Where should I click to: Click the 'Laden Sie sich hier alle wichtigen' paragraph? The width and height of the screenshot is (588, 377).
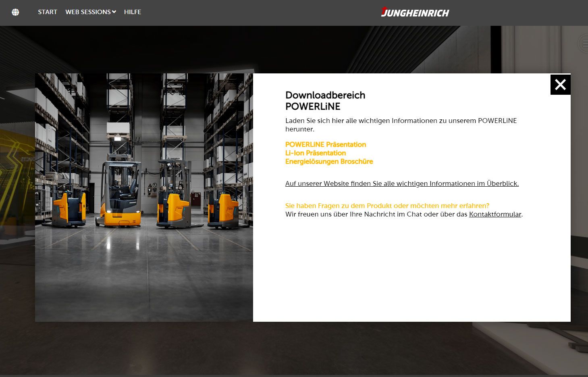coord(401,125)
